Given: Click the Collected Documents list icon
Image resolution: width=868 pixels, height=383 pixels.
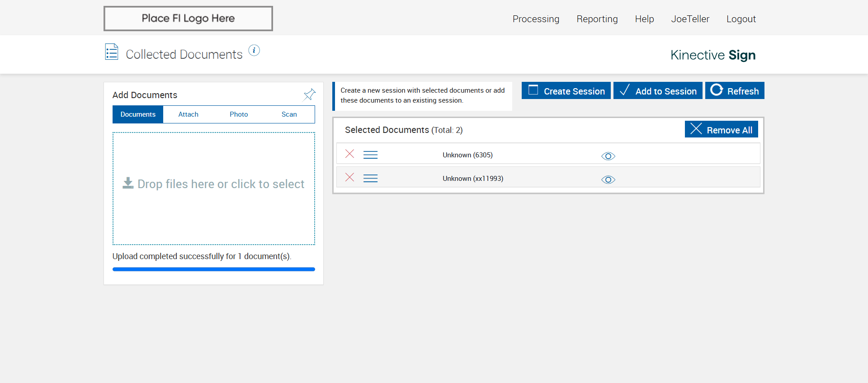Looking at the screenshot, I should (x=112, y=52).
